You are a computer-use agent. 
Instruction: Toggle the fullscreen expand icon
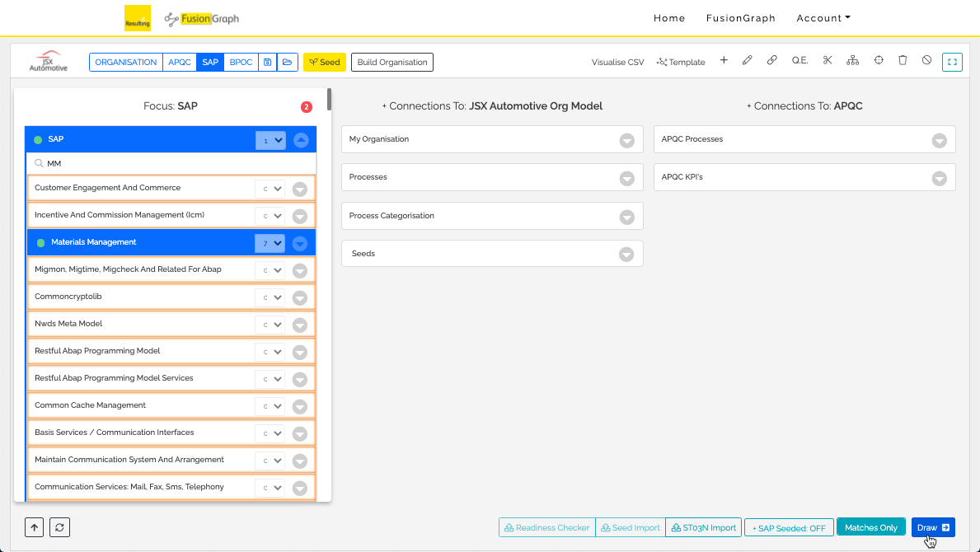point(952,62)
